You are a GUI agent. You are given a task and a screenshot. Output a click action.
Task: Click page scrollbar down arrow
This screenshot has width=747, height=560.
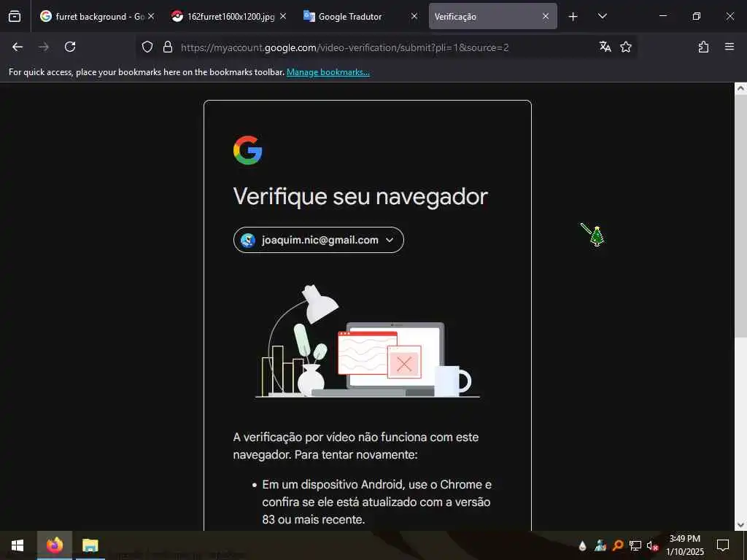click(740, 525)
